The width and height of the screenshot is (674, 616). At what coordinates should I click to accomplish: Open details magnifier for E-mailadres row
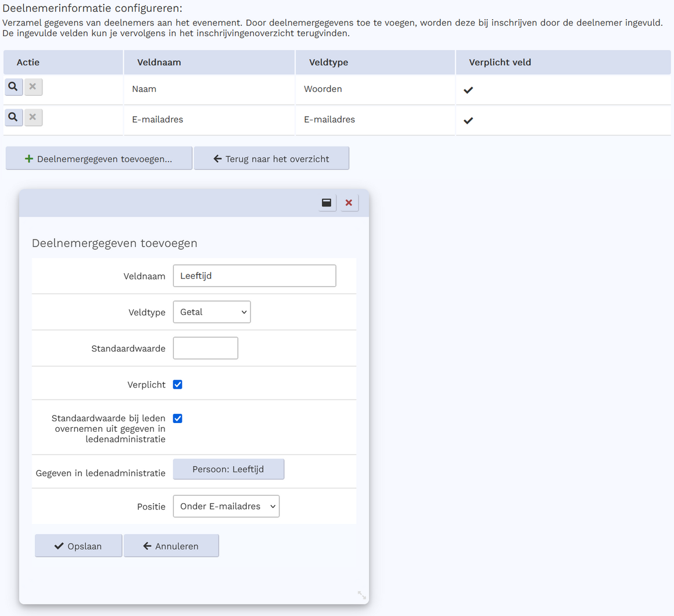13,117
